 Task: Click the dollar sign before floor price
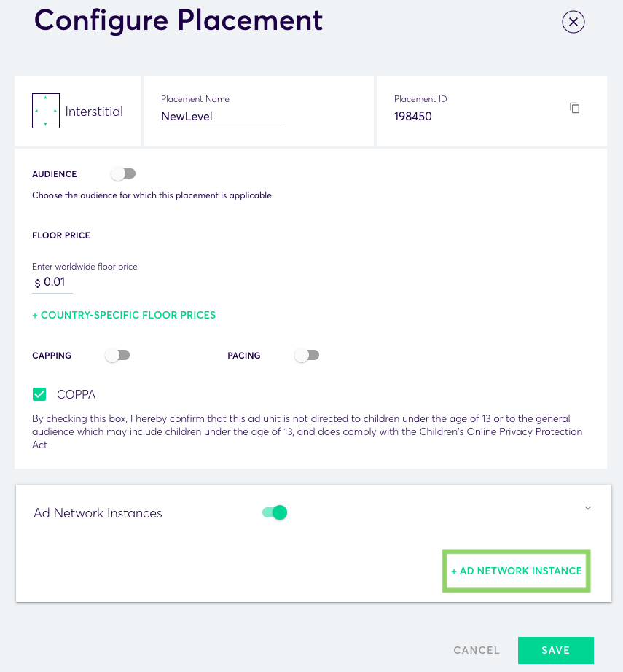click(x=38, y=283)
